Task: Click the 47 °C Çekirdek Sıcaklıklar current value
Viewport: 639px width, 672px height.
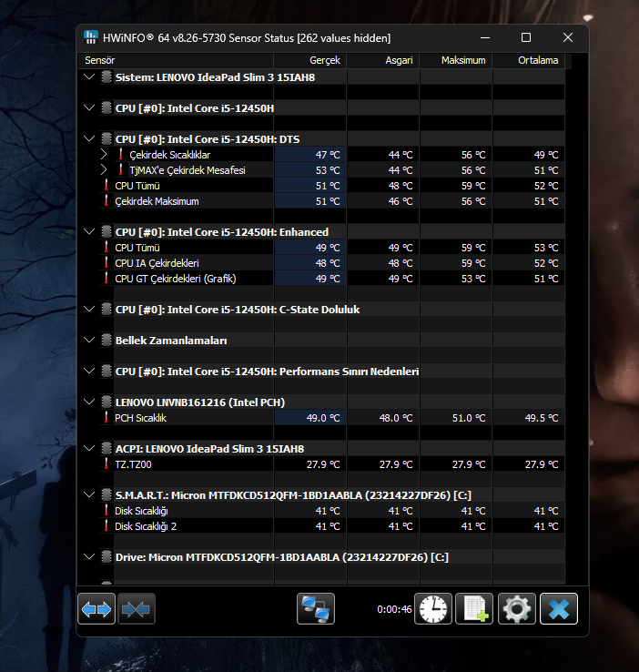Action: pyautogui.click(x=328, y=155)
